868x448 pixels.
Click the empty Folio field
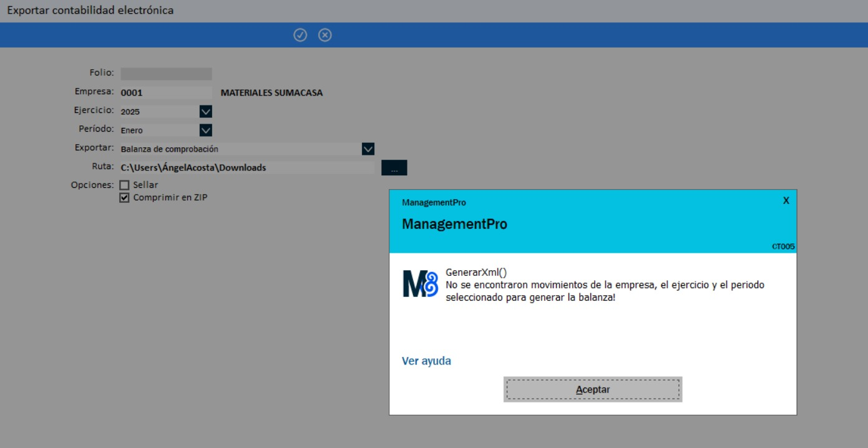[166, 74]
